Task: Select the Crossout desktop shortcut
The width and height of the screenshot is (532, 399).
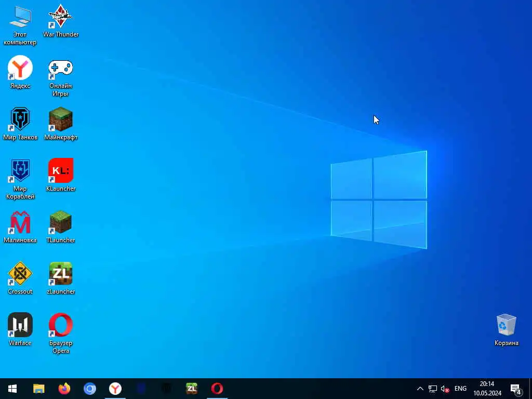Action: coord(20,278)
